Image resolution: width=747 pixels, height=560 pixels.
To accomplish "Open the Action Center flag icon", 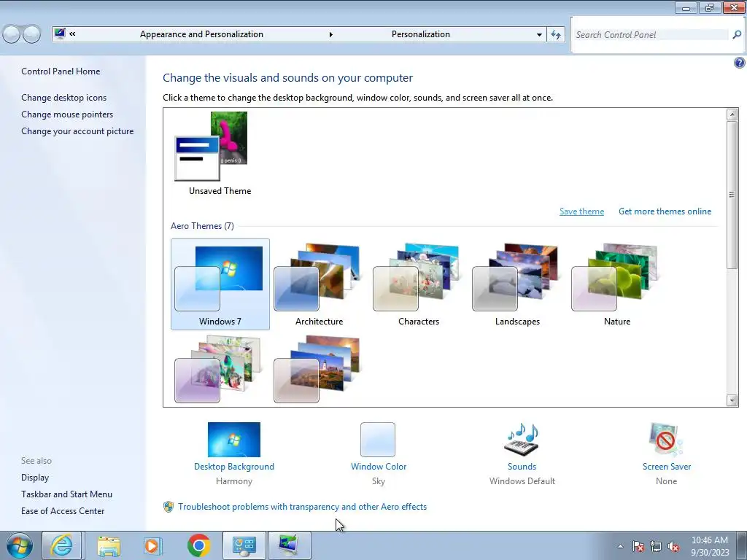I will [x=638, y=547].
